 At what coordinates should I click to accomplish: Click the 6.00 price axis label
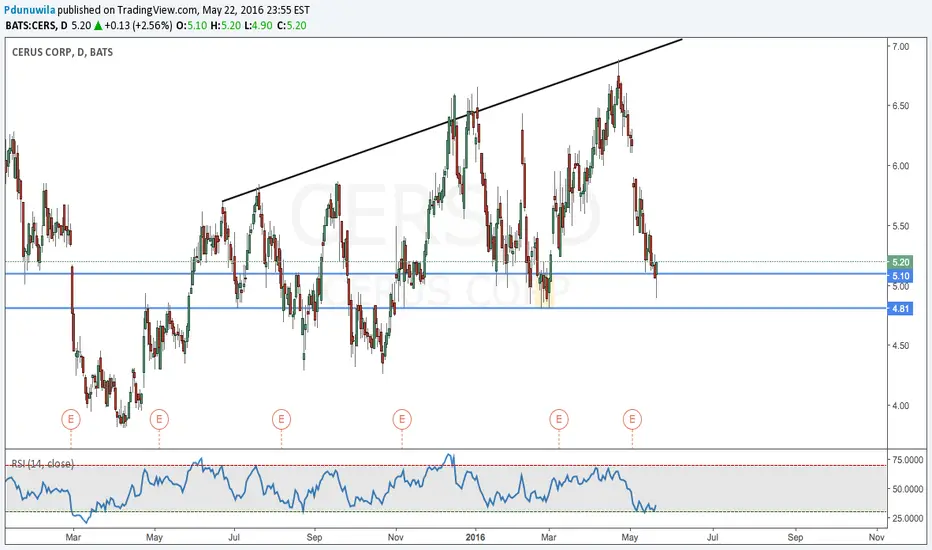[900, 166]
